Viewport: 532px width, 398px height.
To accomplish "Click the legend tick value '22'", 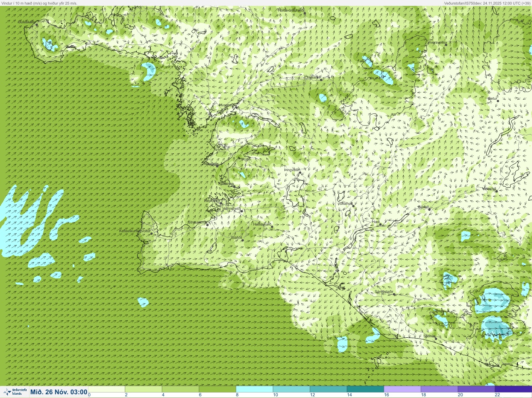I will [x=497, y=395].
